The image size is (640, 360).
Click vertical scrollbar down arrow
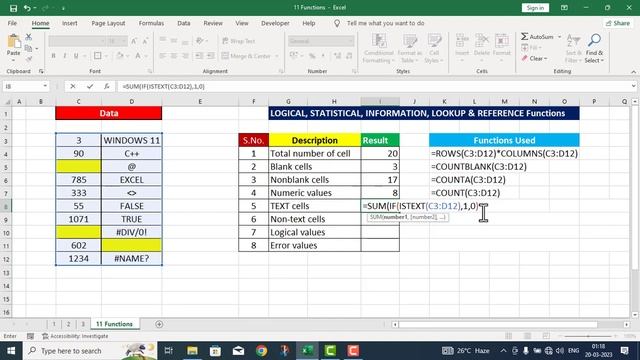635,315
